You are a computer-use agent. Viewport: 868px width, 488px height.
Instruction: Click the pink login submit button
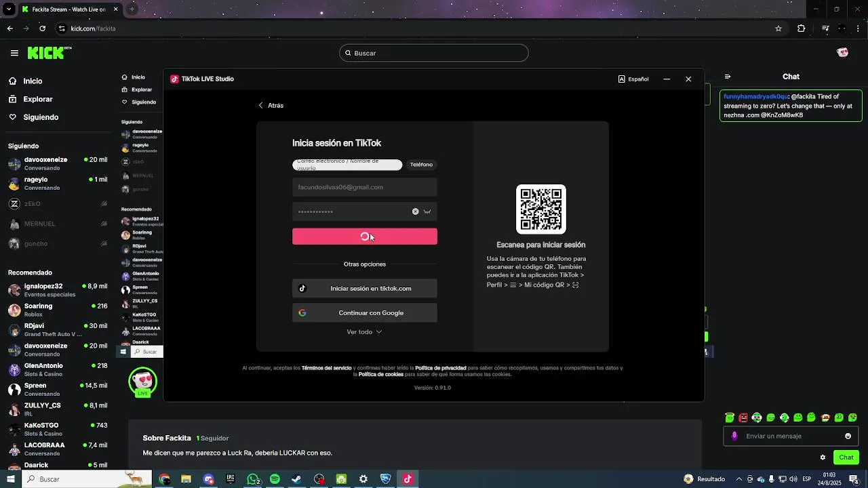pyautogui.click(x=365, y=237)
